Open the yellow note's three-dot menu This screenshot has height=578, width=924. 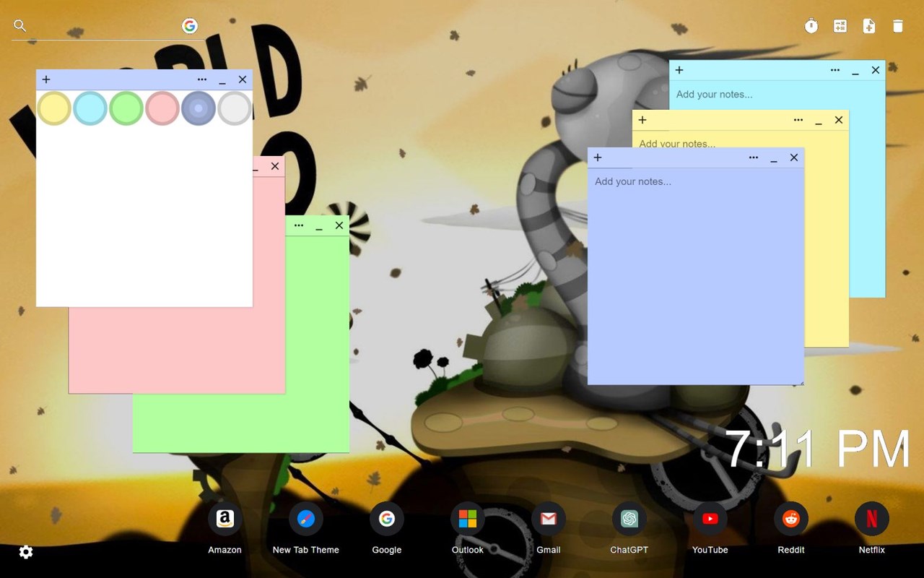coord(798,120)
